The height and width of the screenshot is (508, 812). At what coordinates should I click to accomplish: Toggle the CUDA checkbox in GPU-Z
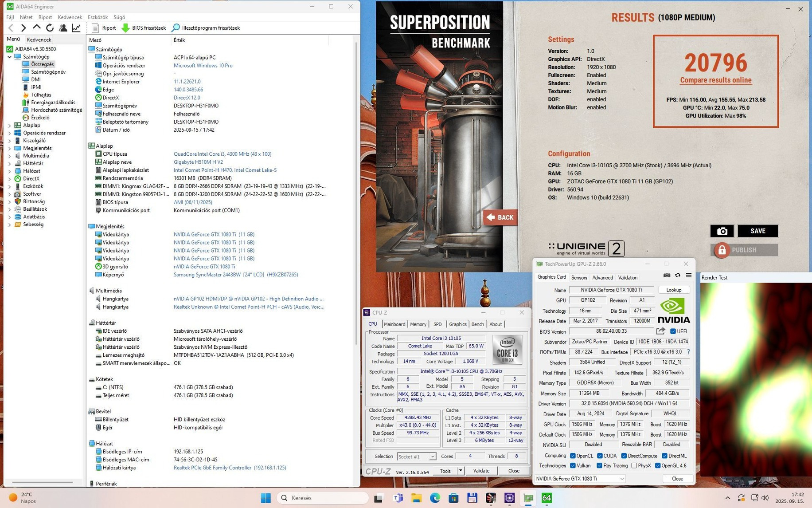(600, 456)
